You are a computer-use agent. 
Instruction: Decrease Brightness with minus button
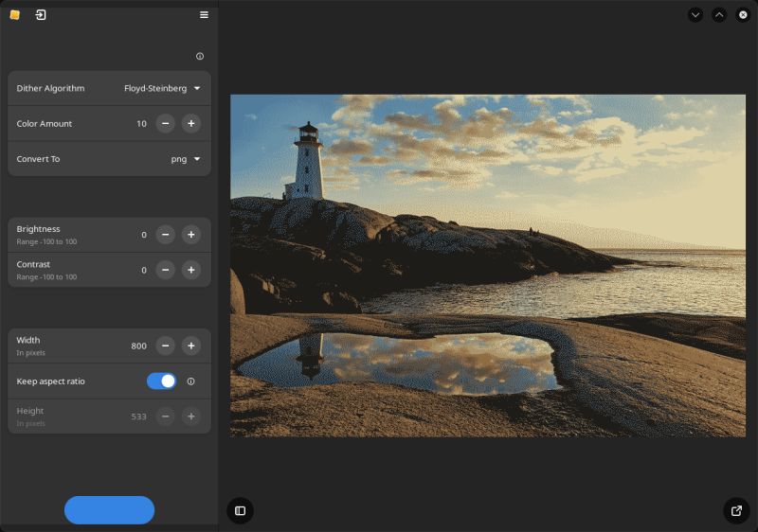165,235
